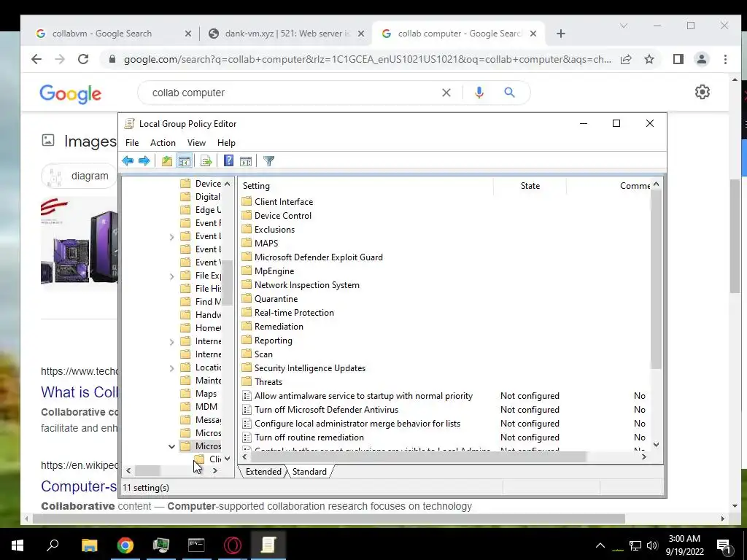The height and width of the screenshot is (560, 747).
Task: Open the Action menu
Action: 163,143
